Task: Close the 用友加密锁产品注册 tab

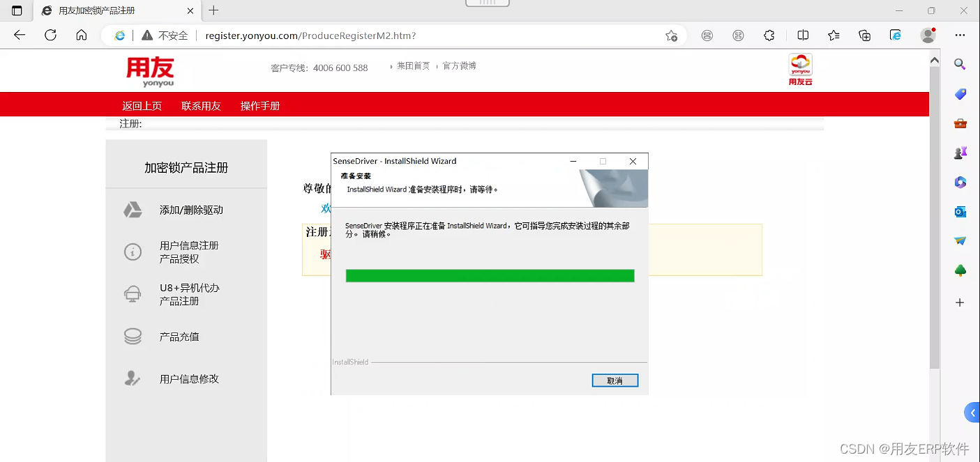Action: click(190, 11)
